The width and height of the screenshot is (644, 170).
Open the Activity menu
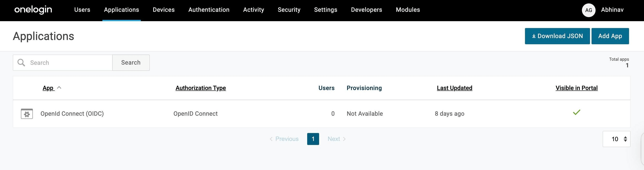[x=253, y=10]
